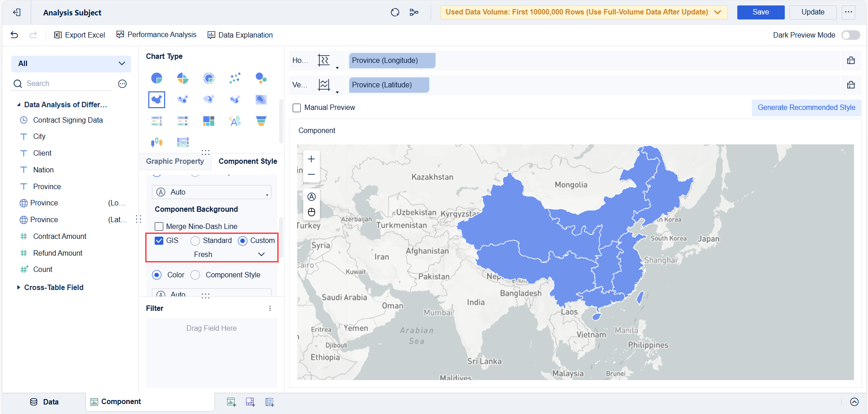Switch to the Data tab
868x414 pixels.
point(44,402)
